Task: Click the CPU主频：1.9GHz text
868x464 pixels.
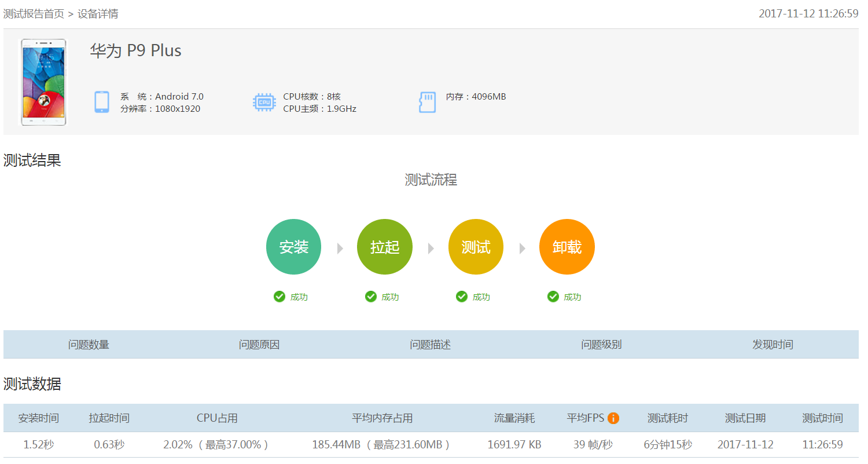Action: click(320, 109)
